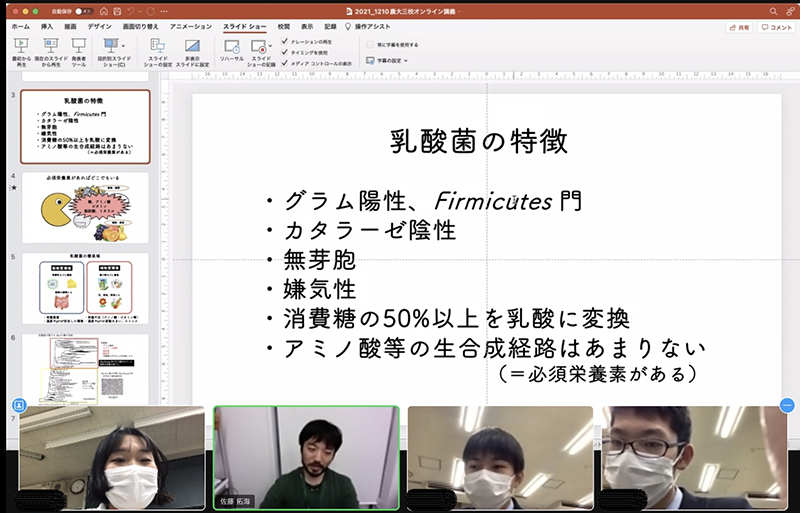Click Record Slide Show (スライドショーの記録) icon
Image resolution: width=800 pixels, height=513 pixels.
tap(259, 47)
